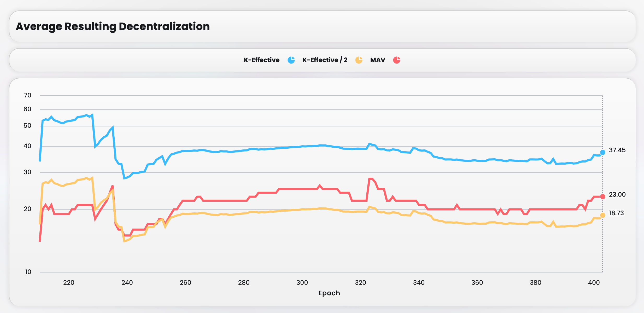
Task: Toggle the K-Effective series label in legend
Action: click(x=261, y=60)
